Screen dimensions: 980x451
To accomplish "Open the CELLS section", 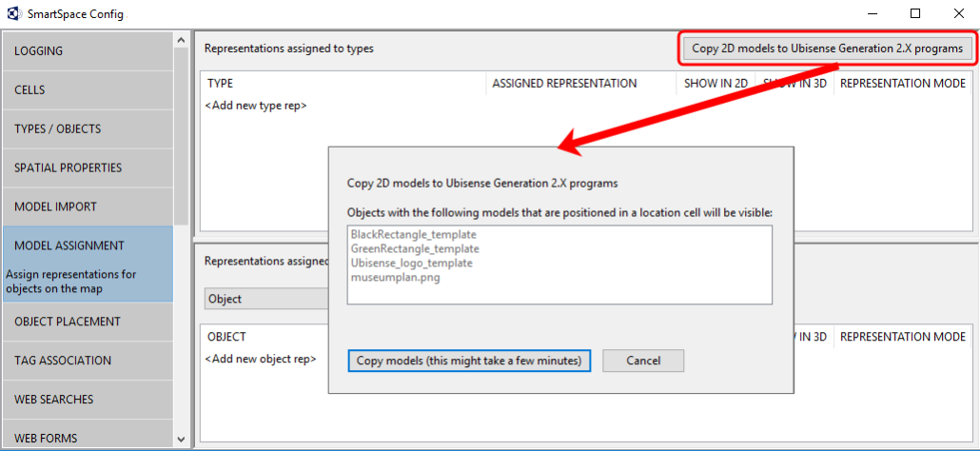I will 88,90.
